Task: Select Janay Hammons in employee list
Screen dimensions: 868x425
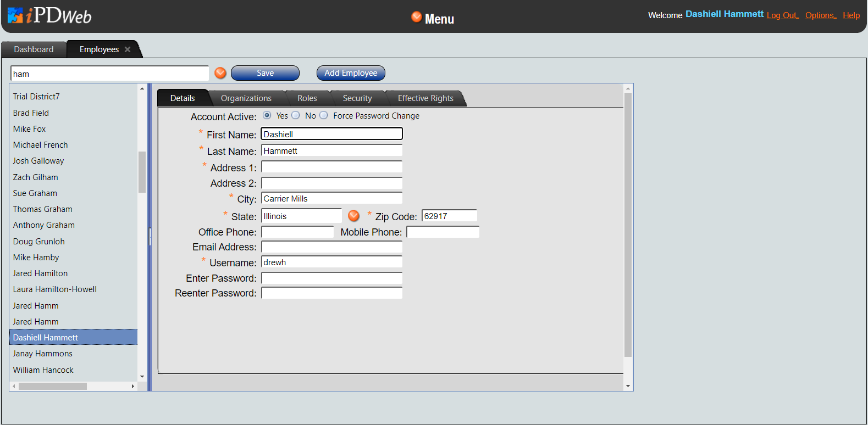Action: coord(43,354)
